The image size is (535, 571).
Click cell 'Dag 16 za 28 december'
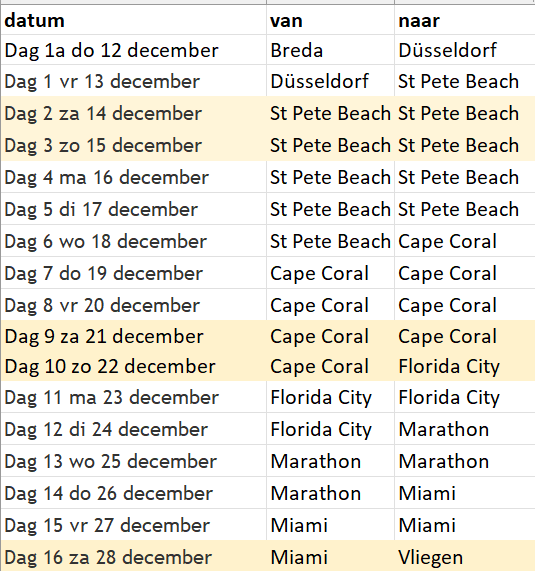point(133,556)
